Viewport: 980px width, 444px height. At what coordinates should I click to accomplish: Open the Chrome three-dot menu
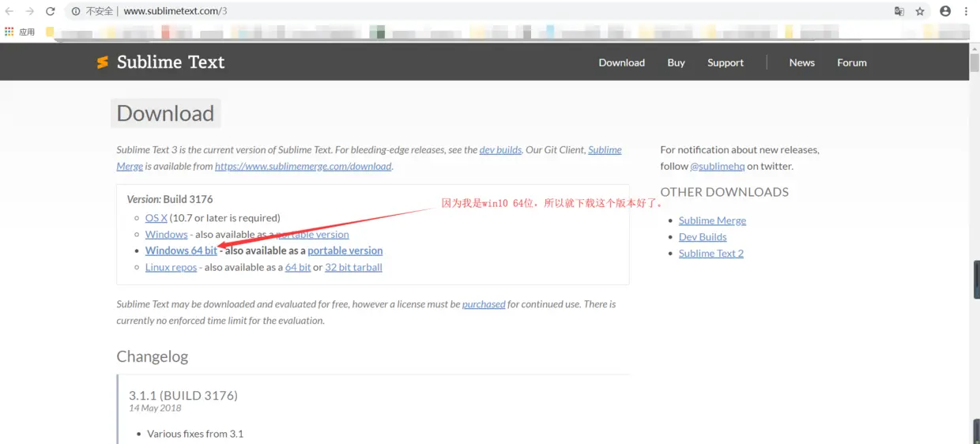click(x=966, y=11)
